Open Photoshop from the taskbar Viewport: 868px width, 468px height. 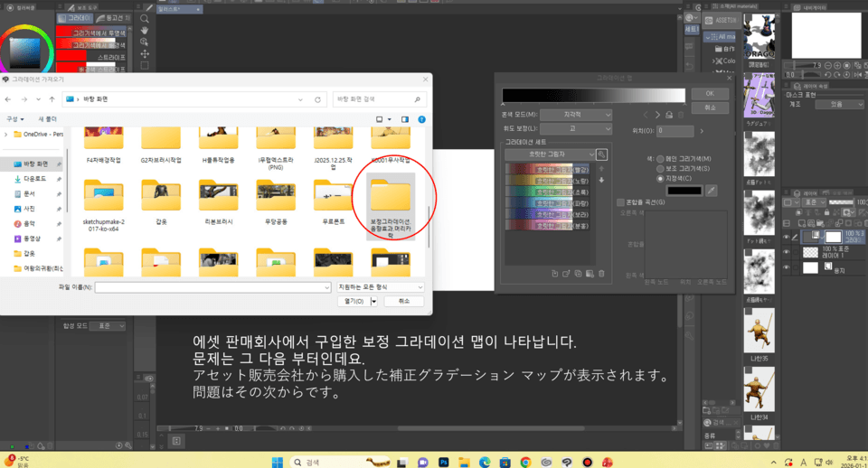(443, 462)
